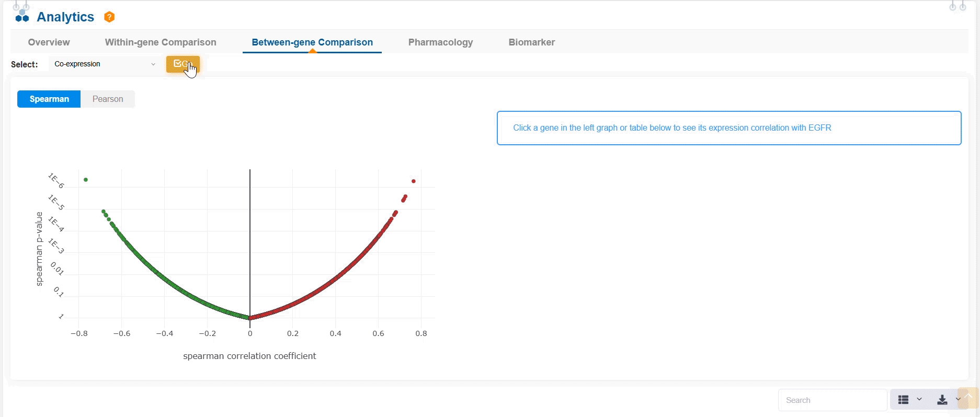This screenshot has width=980, height=417.
Task: Open the Co-expression select dropdown
Action: (x=105, y=64)
